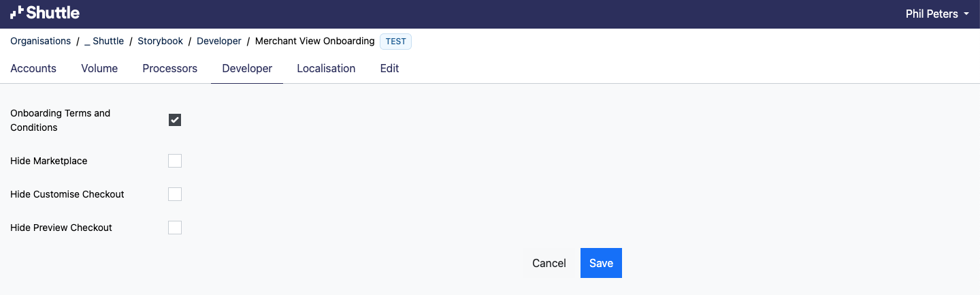
Task: Click the Merchant View Onboarding breadcrumb title
Action: pyautogui.click(x=314, y=41)
